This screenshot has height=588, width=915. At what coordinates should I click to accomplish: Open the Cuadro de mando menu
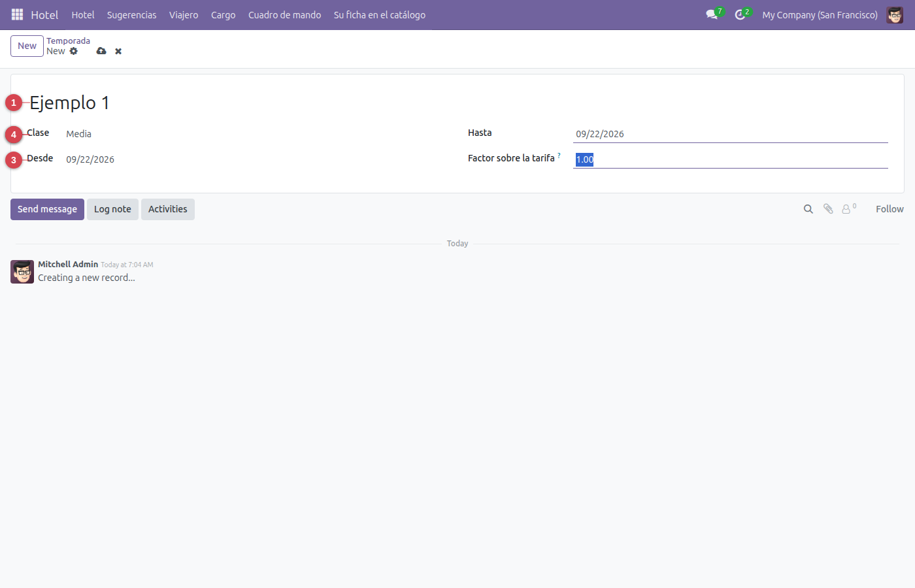284,14
